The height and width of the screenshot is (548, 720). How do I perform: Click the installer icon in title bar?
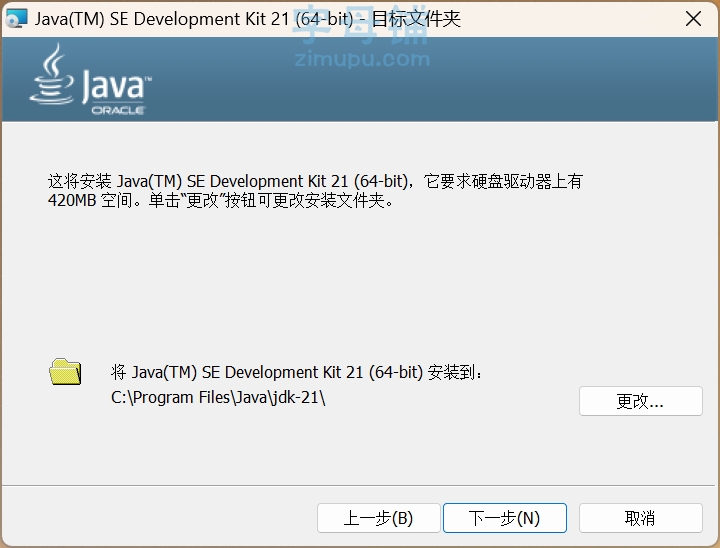click(x=17, y=19)
